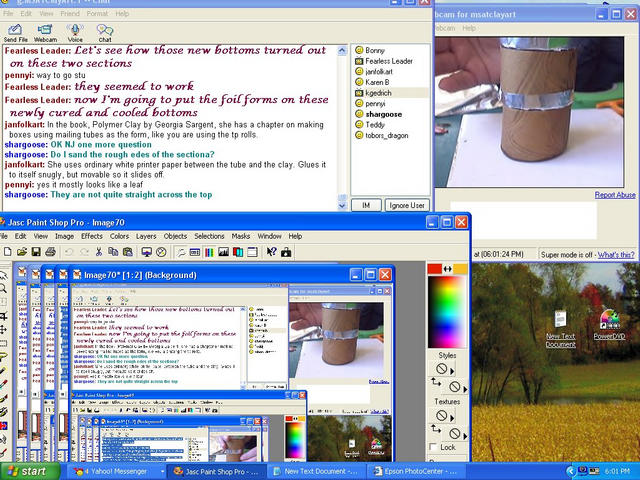Open the Window menu in Paint Shop Pro
640x480 pixels.
(269, 236)
